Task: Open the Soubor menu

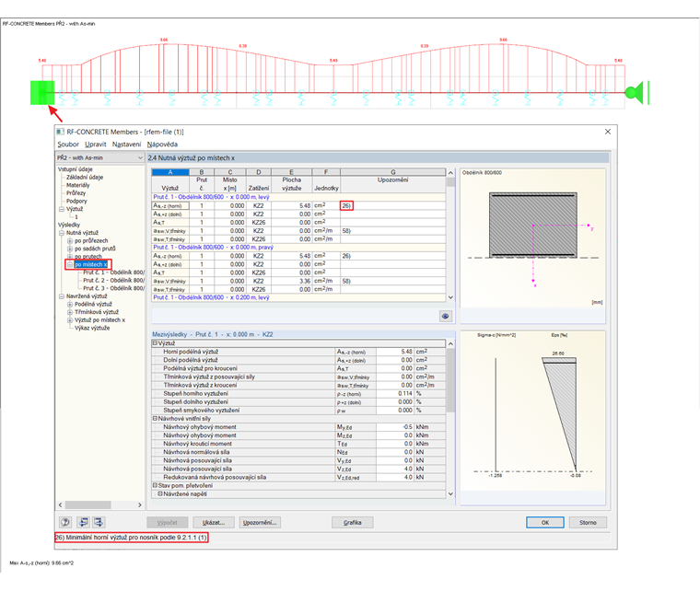Action: [x=68, y=145]
